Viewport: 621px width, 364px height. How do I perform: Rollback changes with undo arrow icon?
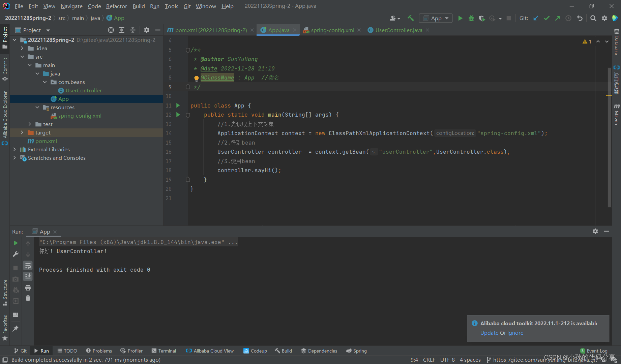(x=580, y=18)
